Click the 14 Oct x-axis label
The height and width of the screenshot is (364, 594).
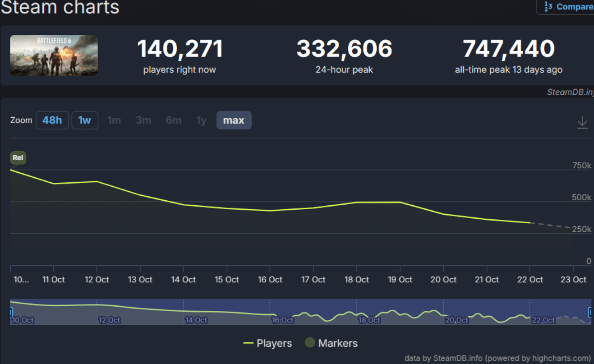[x=184, y=279]
